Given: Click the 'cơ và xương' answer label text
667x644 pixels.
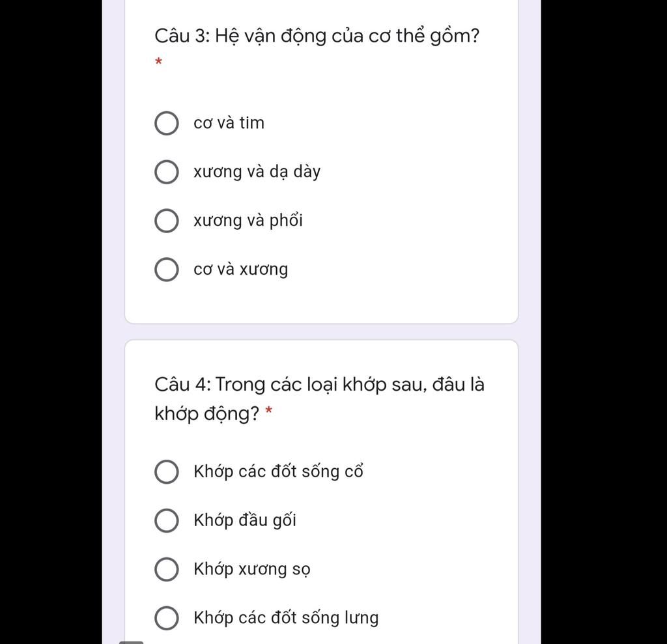Looking at the screenshot, I should coord(241,270).
